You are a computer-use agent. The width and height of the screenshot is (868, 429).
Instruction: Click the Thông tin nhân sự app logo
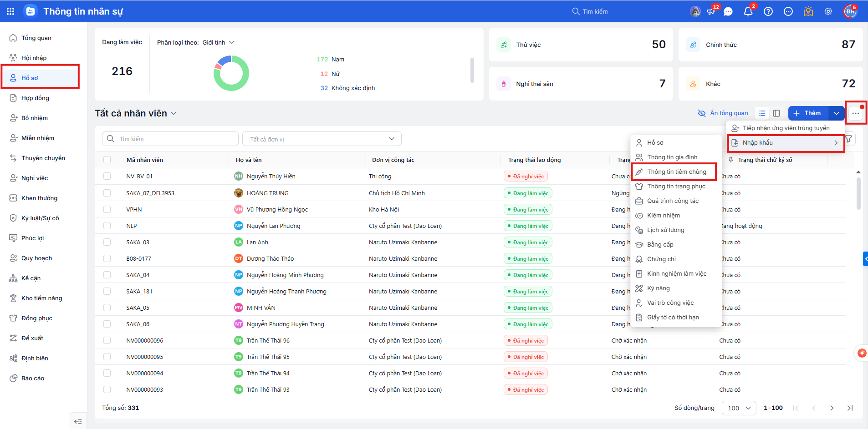pyautogui.click(x=31, y=11)
